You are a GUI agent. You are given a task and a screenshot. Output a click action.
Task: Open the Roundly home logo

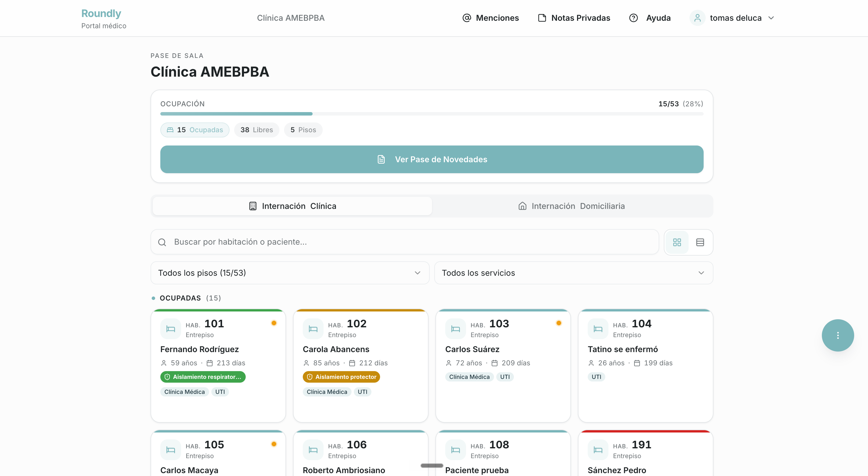[101, 14]
